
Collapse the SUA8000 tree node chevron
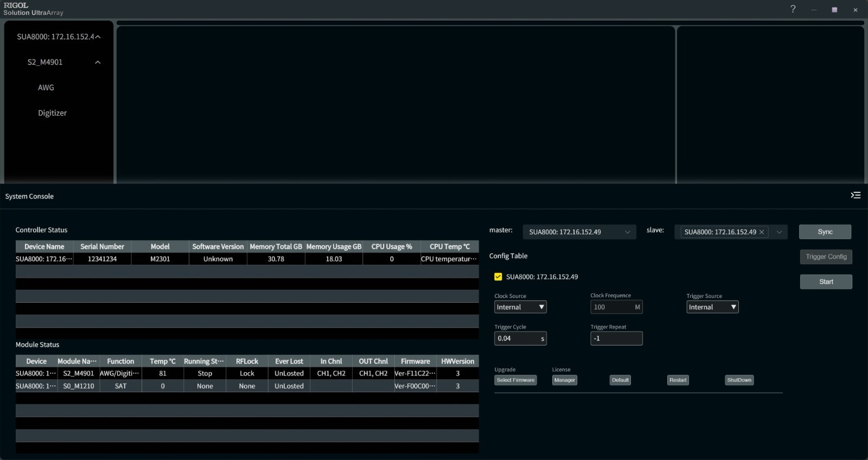(x=98, y=37)
